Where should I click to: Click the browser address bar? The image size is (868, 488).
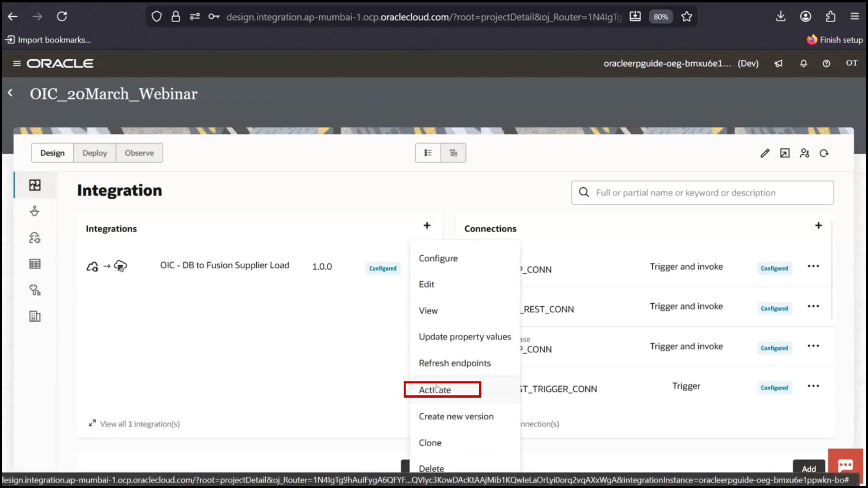[x=424, y=17]
